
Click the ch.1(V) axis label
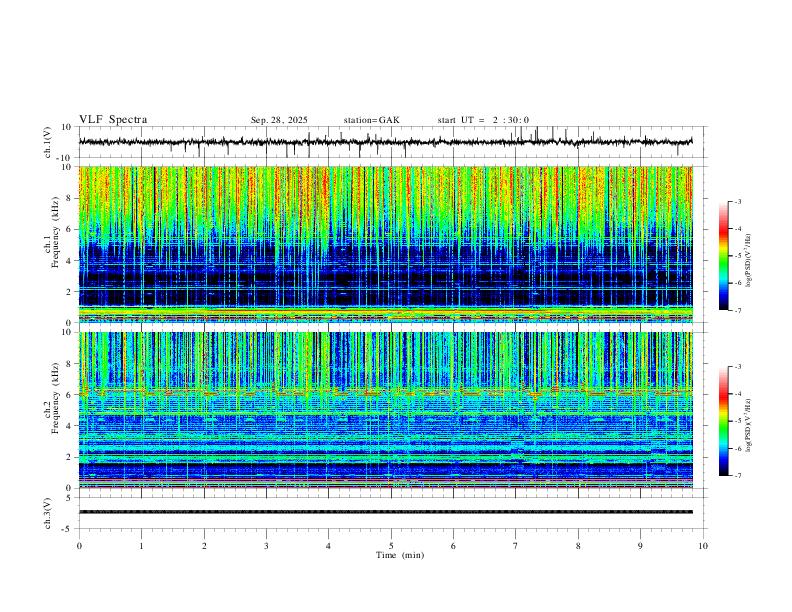click(x=46, y=142)
